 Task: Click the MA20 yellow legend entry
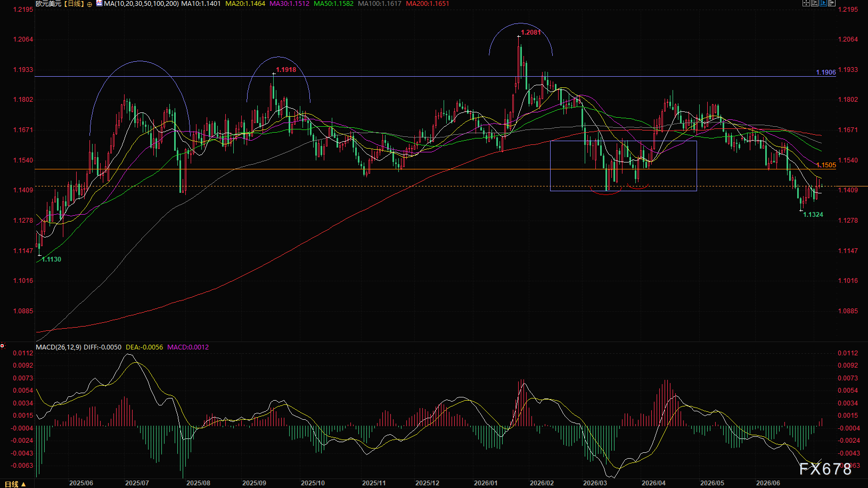click(x=245, y=4)
